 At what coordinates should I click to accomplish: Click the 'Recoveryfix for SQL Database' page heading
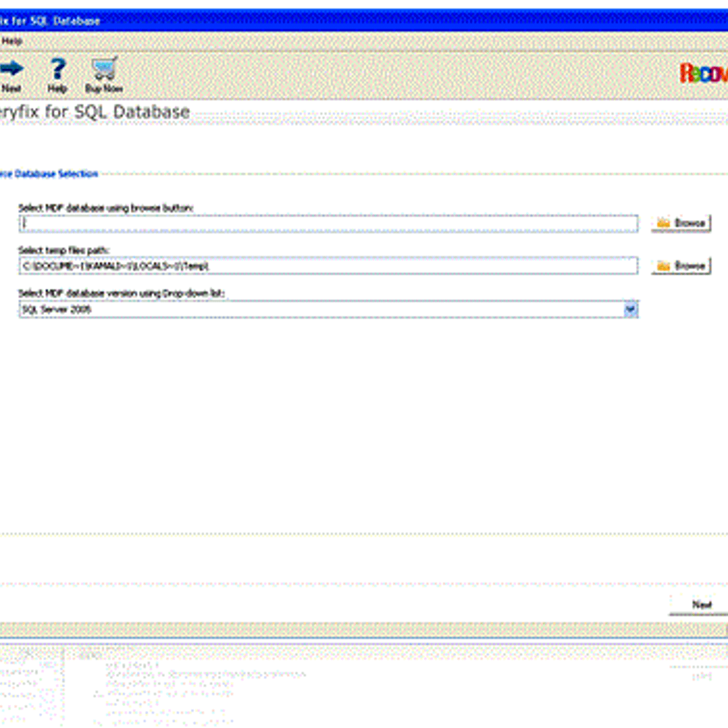[95, 112]
